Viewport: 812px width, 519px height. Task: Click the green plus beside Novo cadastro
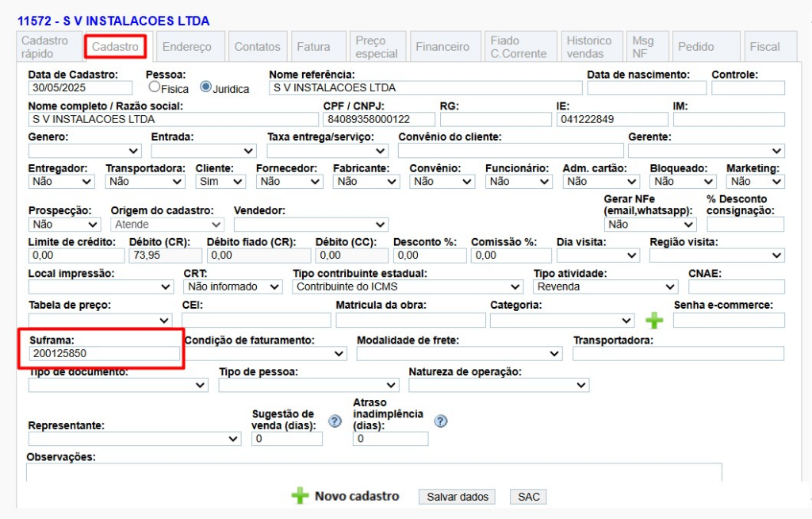301,496
